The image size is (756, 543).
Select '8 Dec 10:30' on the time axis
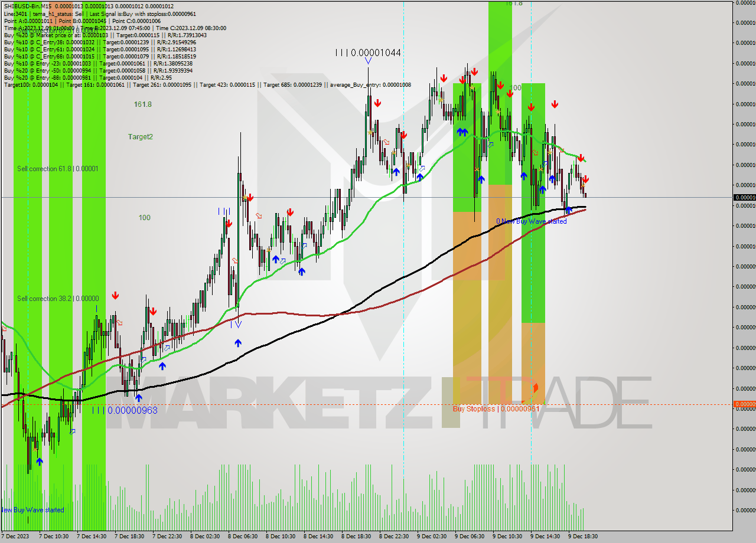coord(280,537)
